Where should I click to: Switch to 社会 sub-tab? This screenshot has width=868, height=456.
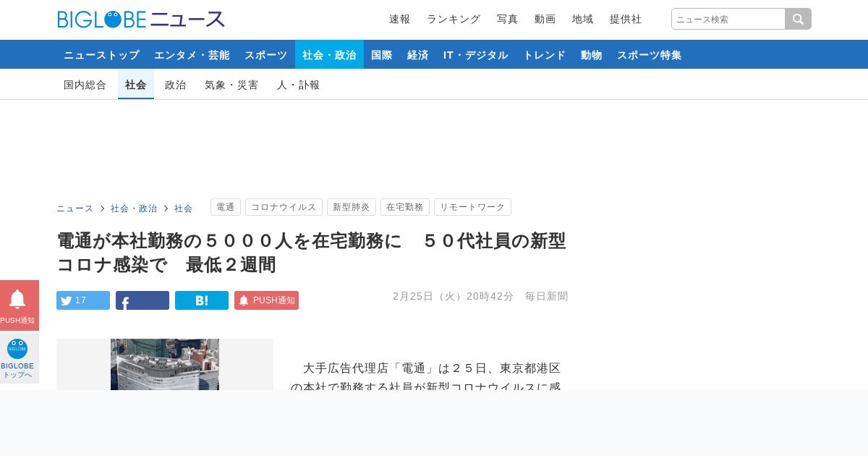[136, 85]
